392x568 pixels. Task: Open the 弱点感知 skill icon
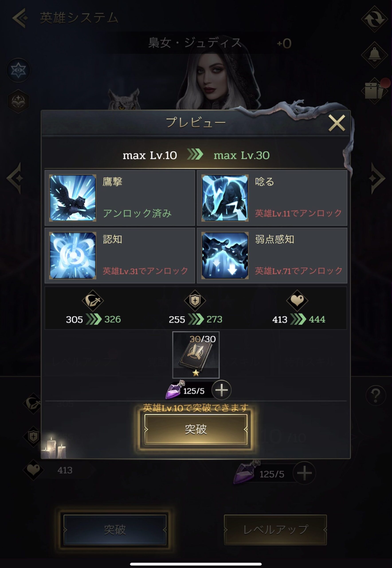click(x=225, y=255)
